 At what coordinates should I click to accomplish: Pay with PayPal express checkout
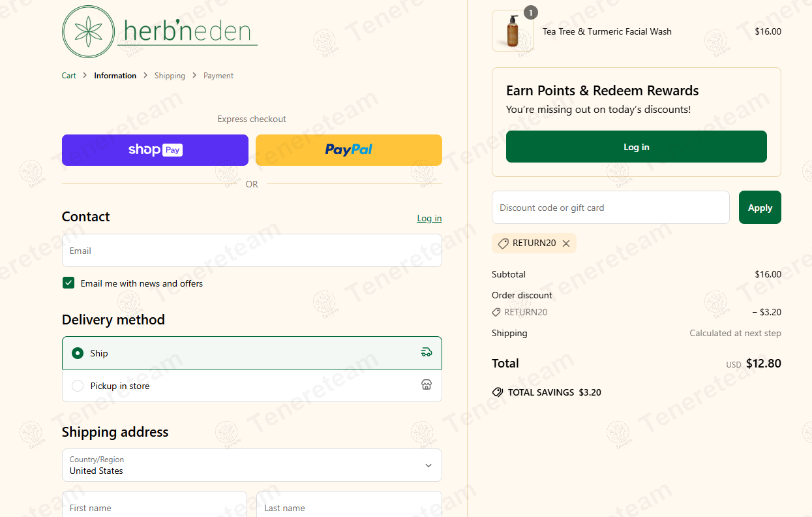[348, 150]
